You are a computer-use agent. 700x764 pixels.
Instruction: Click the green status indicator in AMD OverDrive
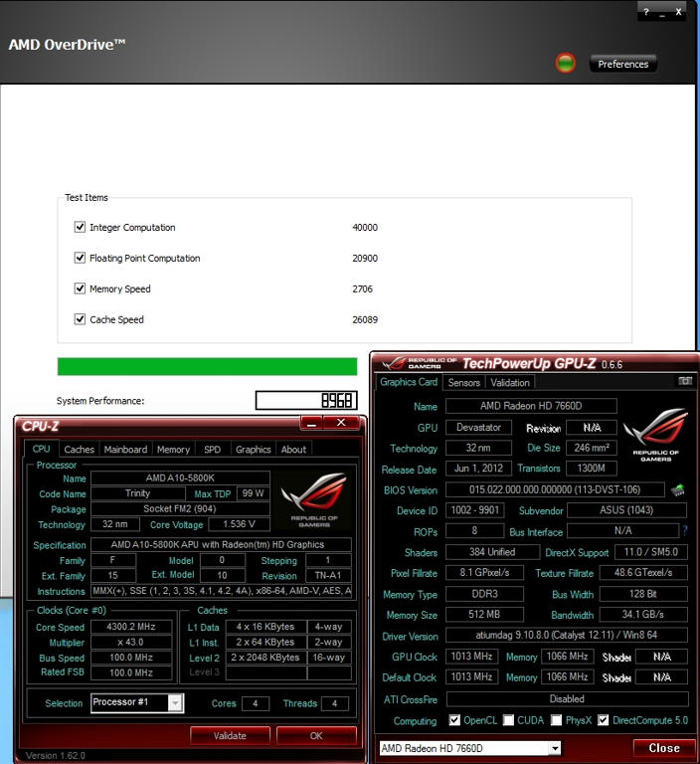[x=565, y=64]
